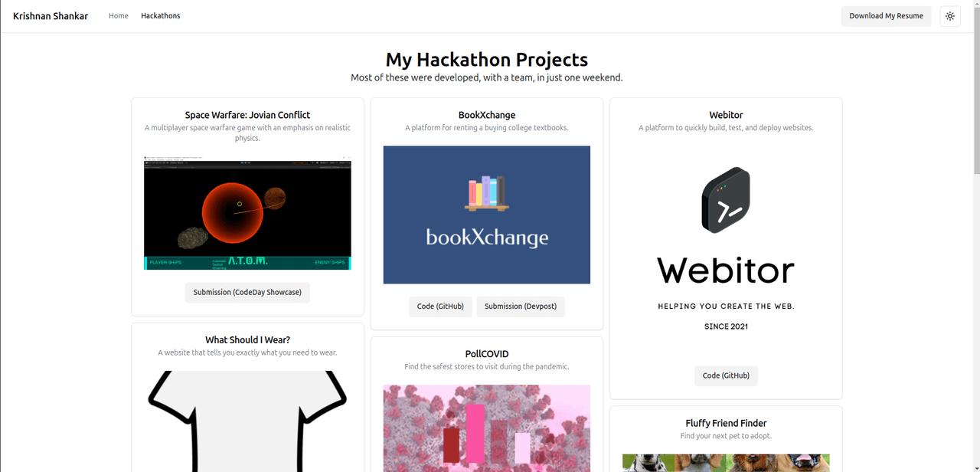Toggle the light/dark theme sun icon
980x472 pixels.
click(x=950, y=16)
